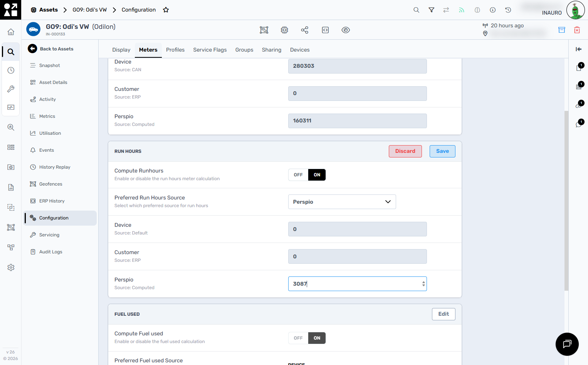Open the comments icon with badge on right rail

(579, 124)
